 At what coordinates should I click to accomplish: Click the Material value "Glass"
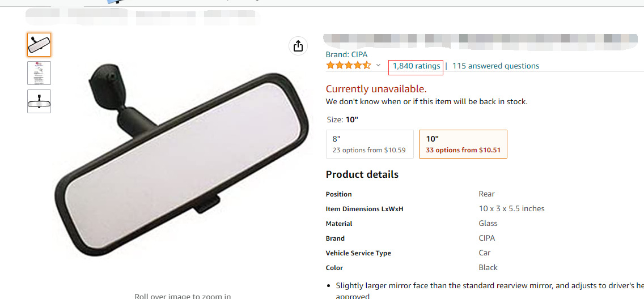click(x=488, y=224)
